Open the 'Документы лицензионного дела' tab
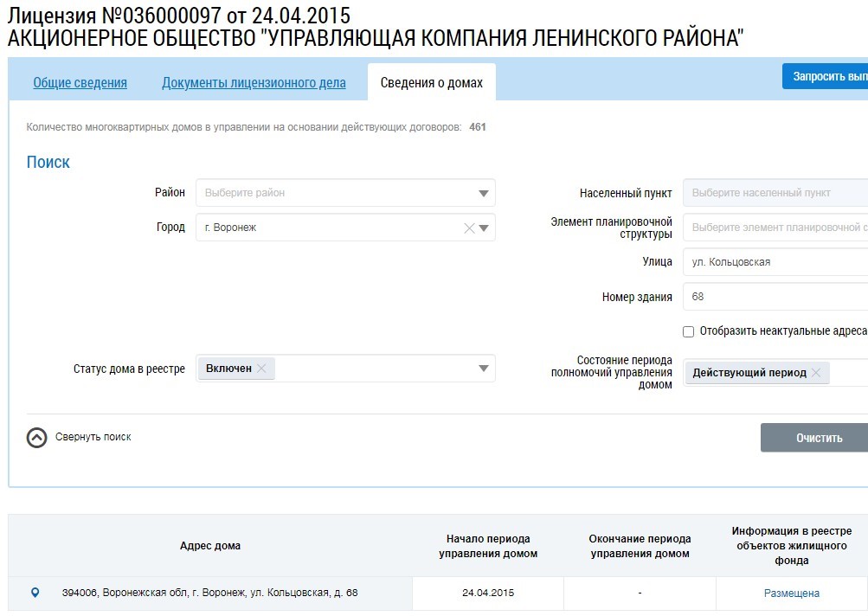Image resolution: width=868 pixels, height=616 pixels. pyautogui.click(x=254, y=83)
